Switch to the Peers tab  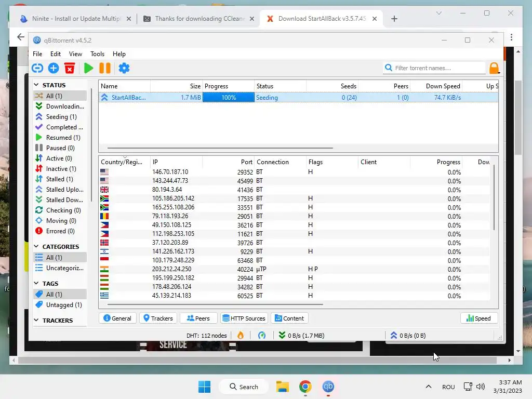point(198,318)
